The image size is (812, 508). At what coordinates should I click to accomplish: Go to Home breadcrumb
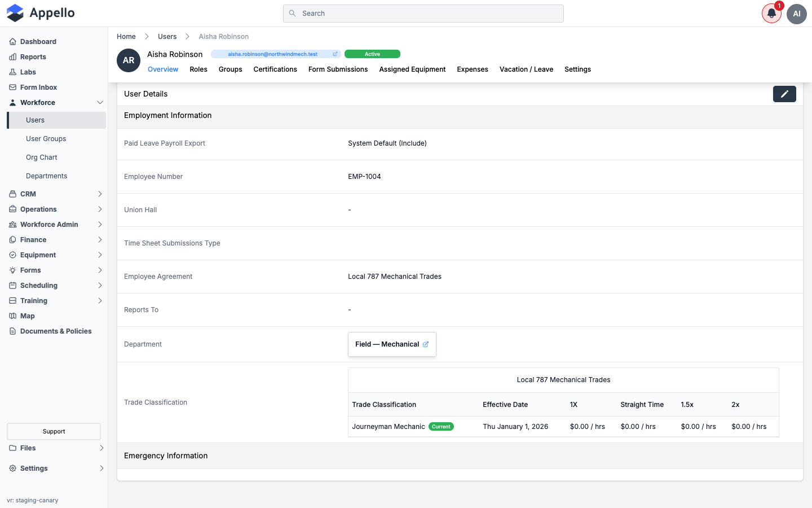coord(126,37)
